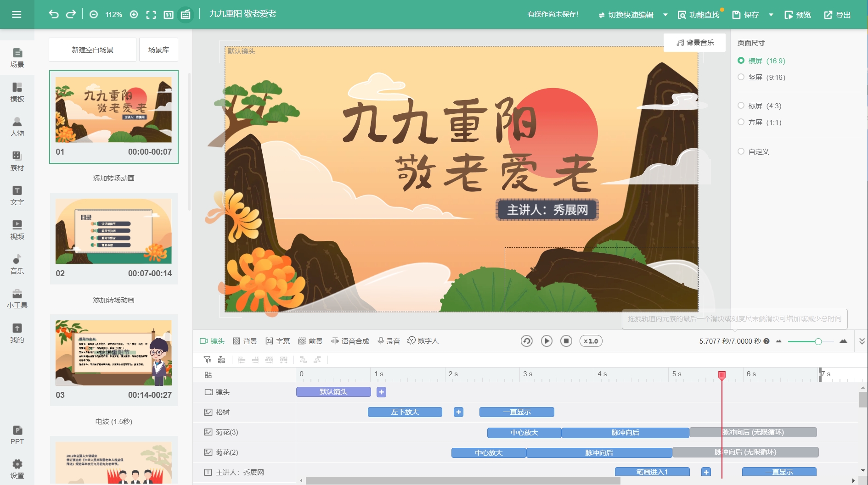Select 自定义 custom page size

(x=753, y=151)
